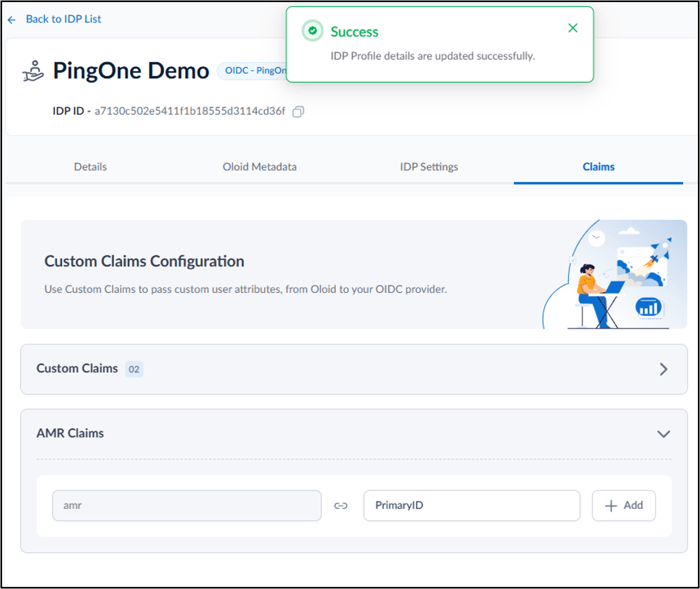Click the Custom Claims Configuration heading
The height and width of the screenshot is (589, 700).
[x=144, y=261]
